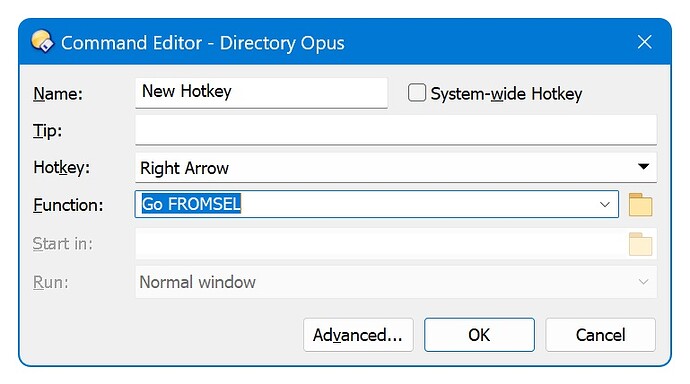The image size is (690, 384).
Task: Click the Command Editor title bar text
Action: coord(202,43)
